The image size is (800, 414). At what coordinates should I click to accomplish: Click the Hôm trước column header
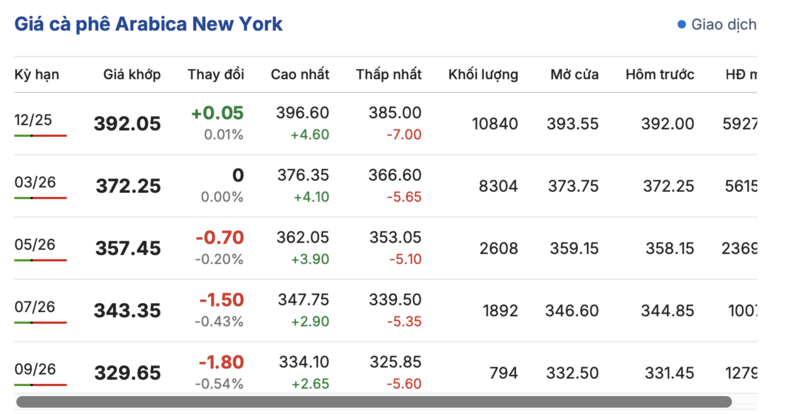(x=660, y=75)
